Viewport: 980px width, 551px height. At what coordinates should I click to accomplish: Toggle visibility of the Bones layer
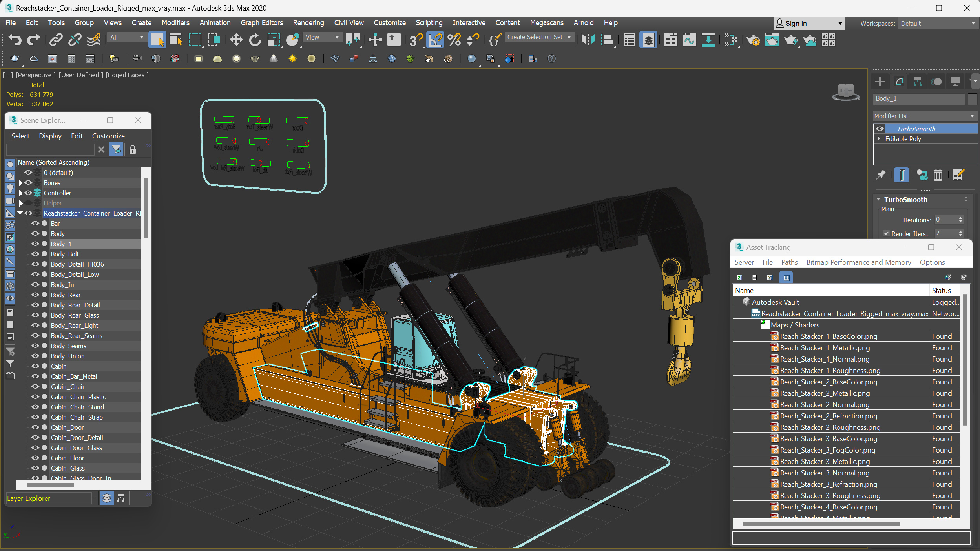tap(28, 182)
